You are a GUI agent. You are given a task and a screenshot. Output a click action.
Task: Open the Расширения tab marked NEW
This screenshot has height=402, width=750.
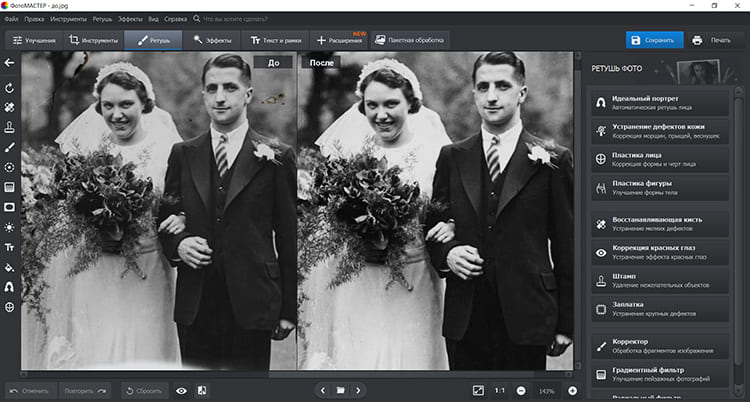339,40
